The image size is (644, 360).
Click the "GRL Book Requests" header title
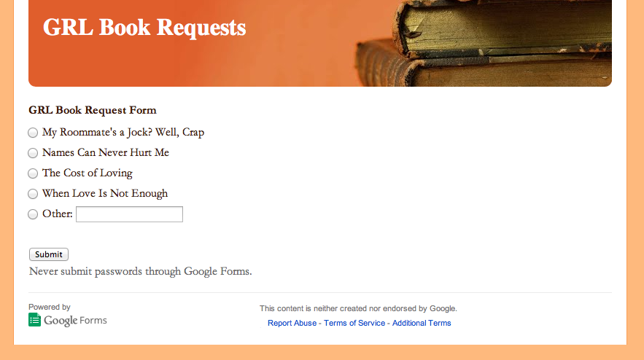(144, 28)
